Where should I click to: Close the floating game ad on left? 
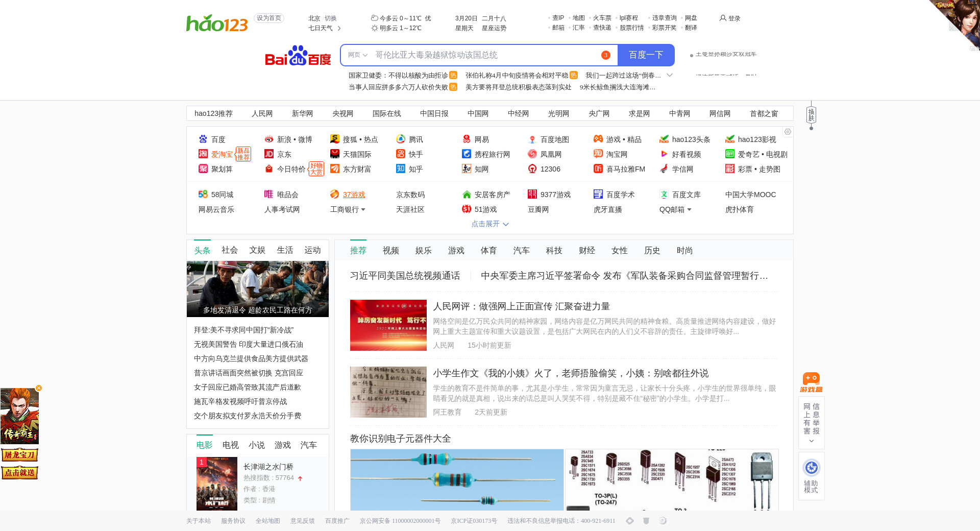pos(39,388)
